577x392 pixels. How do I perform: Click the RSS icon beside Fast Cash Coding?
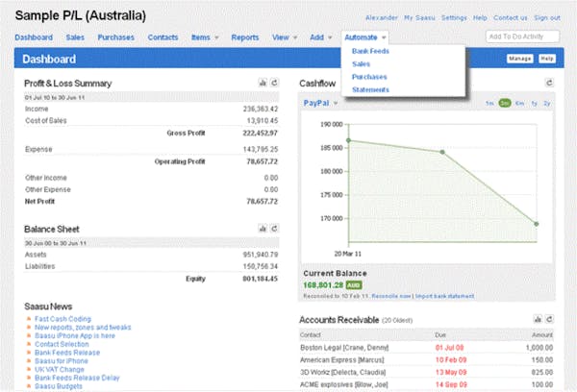[29, 318]
